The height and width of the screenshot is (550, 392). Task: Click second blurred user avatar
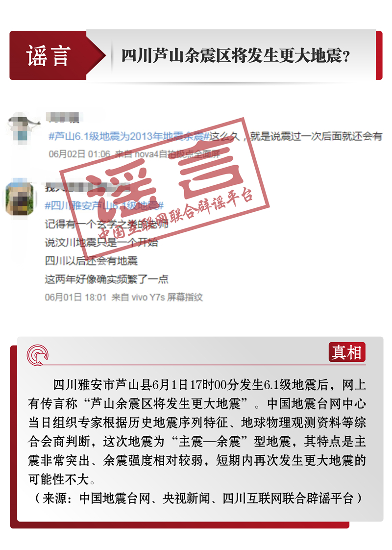coord(21,199)
